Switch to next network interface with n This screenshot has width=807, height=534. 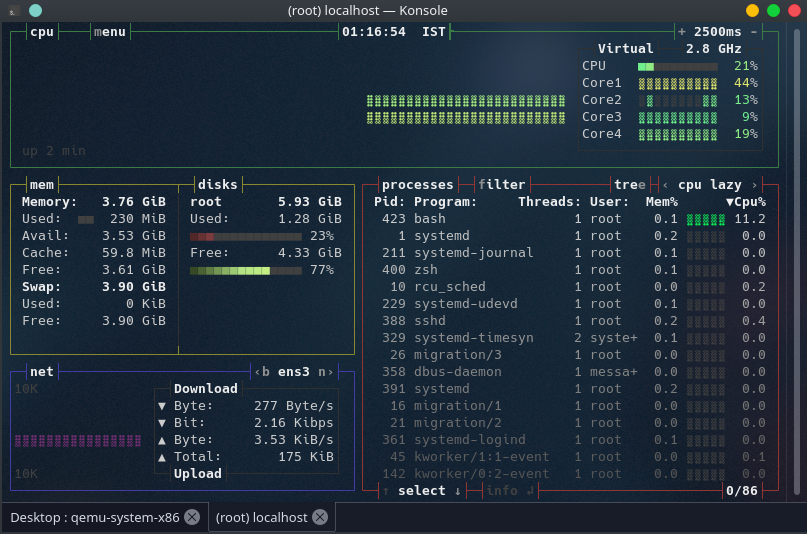(322, 372)
